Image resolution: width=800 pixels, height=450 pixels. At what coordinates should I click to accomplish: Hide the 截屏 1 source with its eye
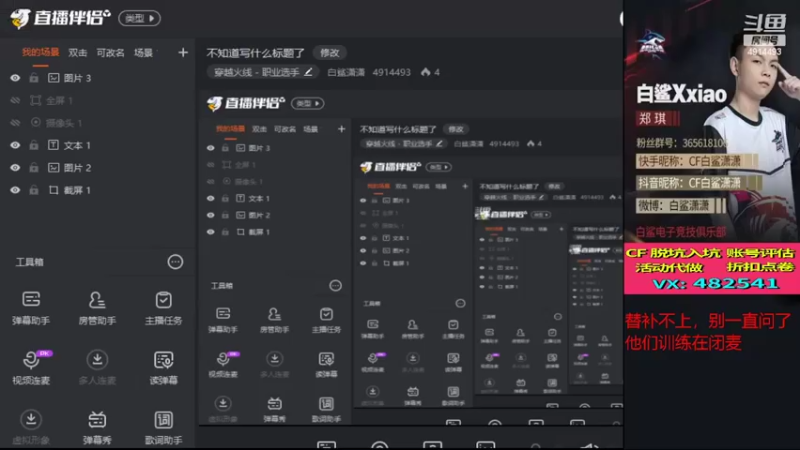15,190
